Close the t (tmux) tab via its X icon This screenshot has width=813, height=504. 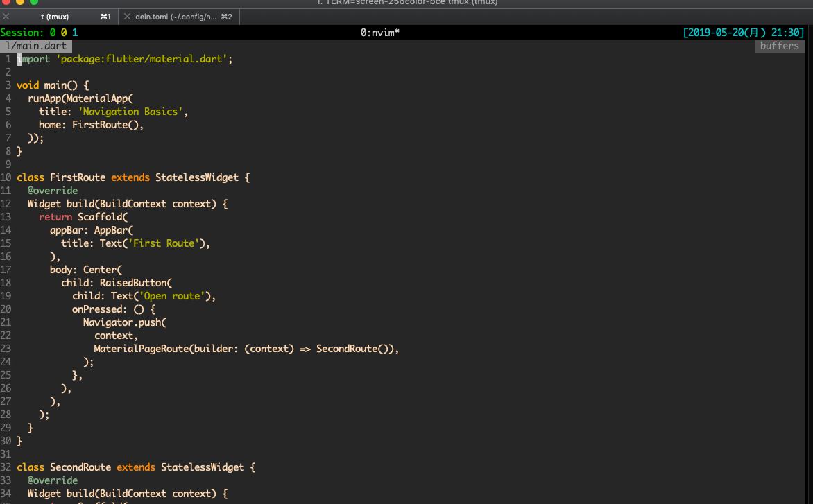[x=6, y=15]
